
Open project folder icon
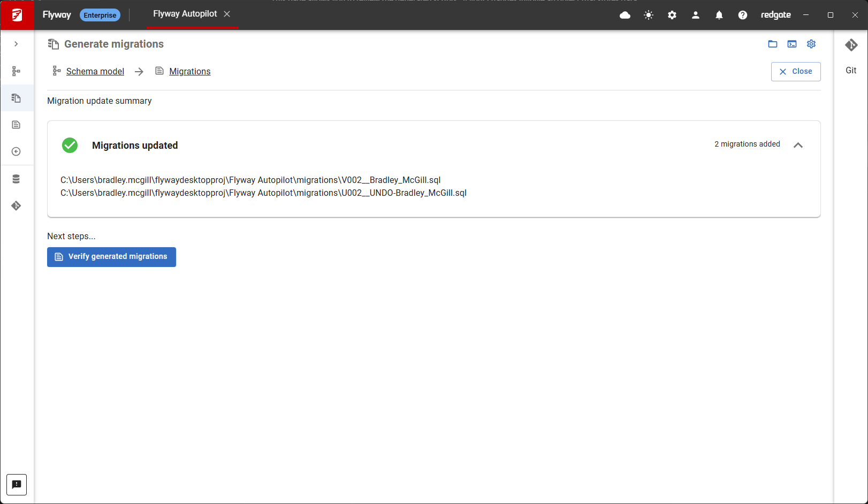(773, 44)
